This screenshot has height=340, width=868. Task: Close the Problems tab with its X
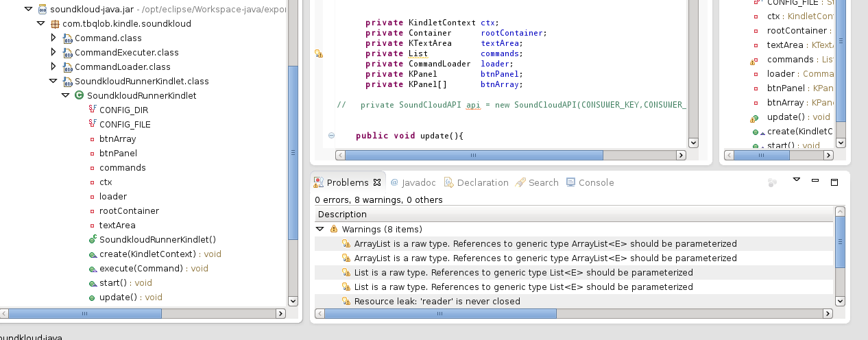[376, 182]
